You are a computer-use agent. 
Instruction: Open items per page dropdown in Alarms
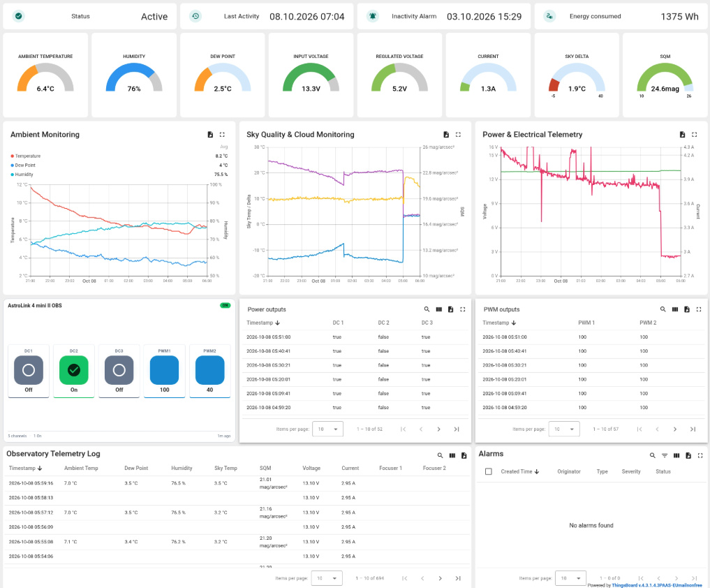click(x=570, y=578)
